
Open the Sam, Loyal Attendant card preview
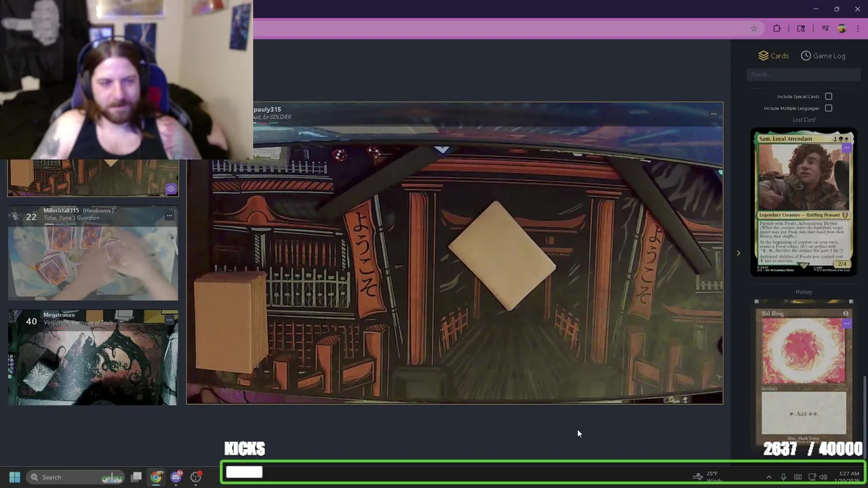[x=804, y=202]
